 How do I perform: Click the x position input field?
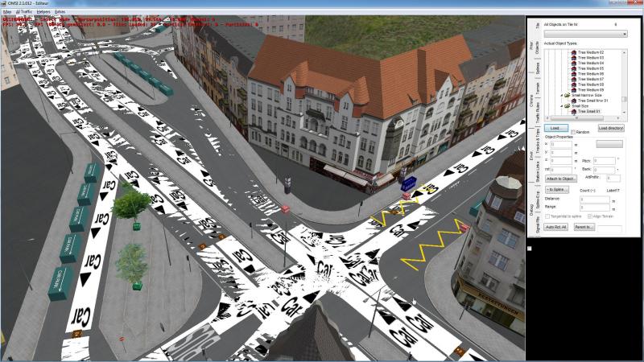point(560,145)
